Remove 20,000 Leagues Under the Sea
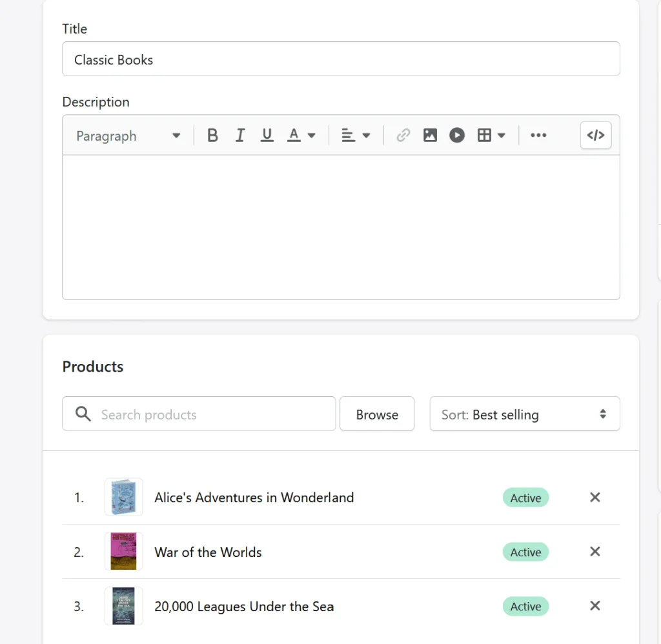The width and height of the screenshot is (661, 644). click(595, 606)
